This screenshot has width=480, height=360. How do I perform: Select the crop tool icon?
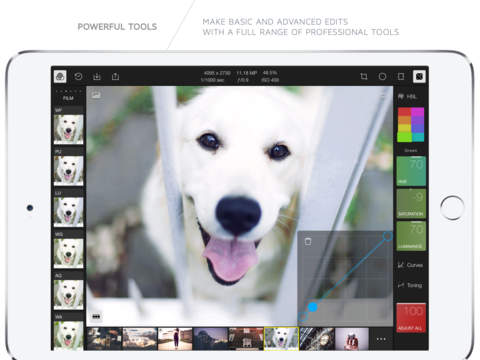364,77
